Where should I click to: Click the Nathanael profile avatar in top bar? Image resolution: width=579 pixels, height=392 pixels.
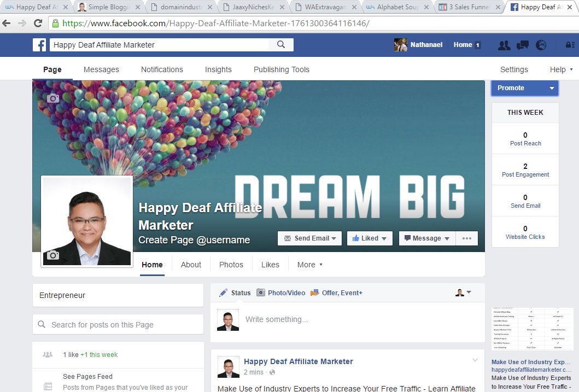tap(401, 45)
